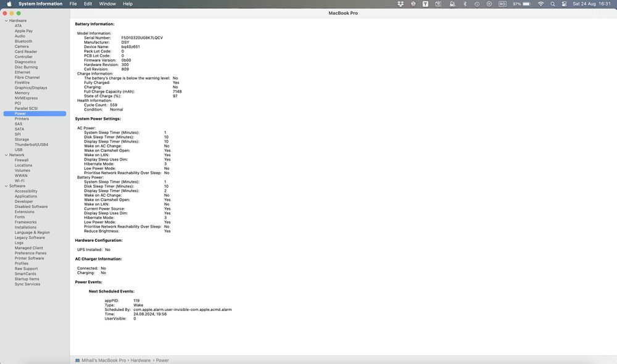Select Apple Pay in the sidebar
Screen dimensions: 617x364
[23, 31]
